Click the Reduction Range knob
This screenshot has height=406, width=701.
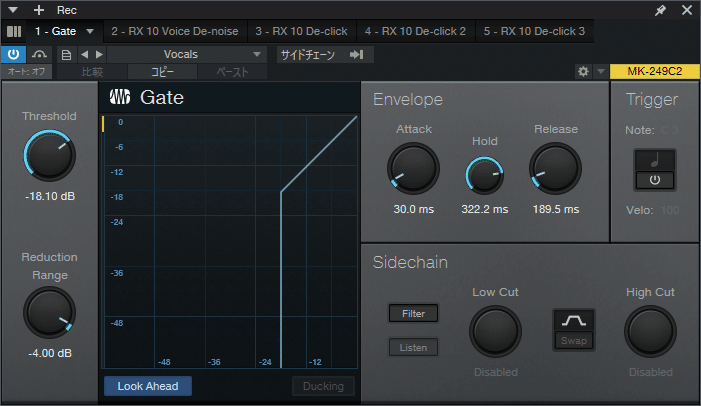[x=50, y=313]
